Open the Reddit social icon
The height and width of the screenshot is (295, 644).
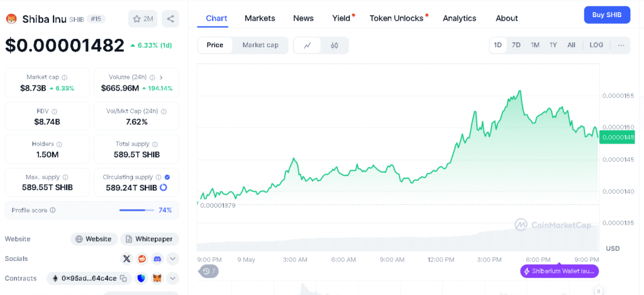pyautogui.click(x=142, y=259)
